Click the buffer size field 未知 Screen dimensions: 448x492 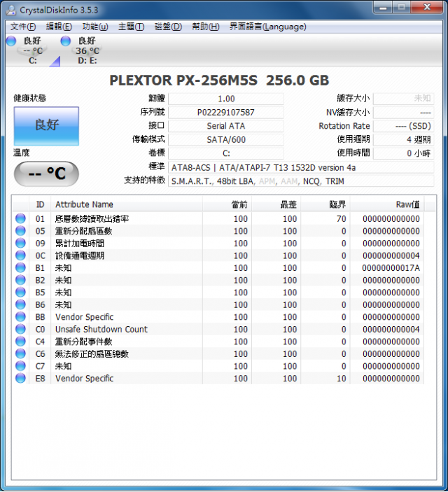(403, 99)
